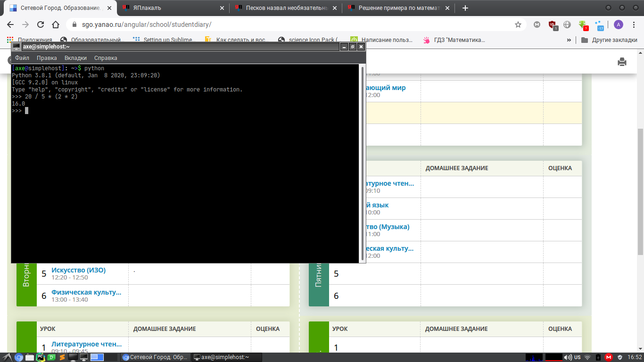The height and width of the screenshot is (362, 644).
Task: Launch Chromium from the taskbar launcher
Action: (19, 357)
